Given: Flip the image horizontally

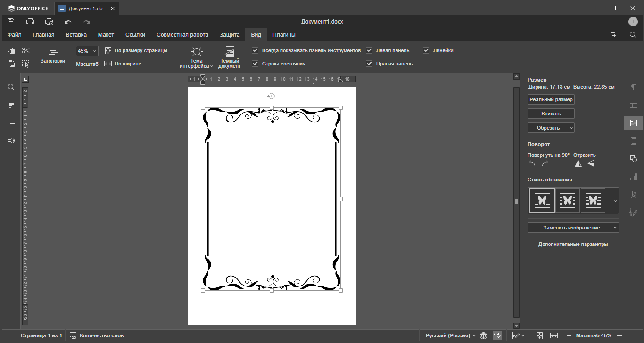Looking at the screenshot, I should tap(578, 164).
